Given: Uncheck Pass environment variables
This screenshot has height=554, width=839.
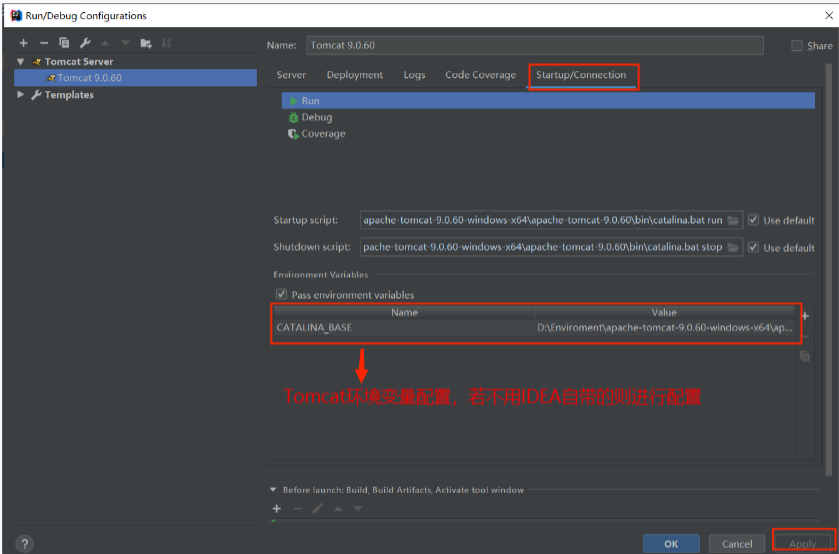Looking at the screenshot, I should click(281, 294).
